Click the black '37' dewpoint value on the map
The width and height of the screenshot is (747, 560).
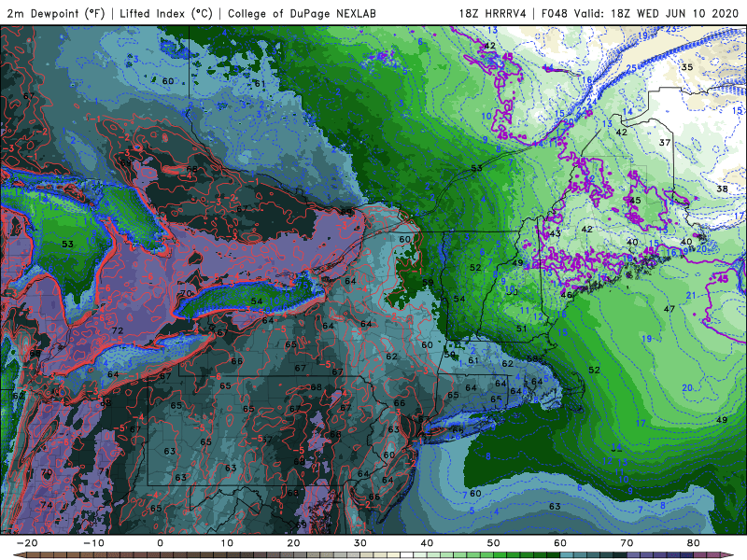[x=665, y=143]
